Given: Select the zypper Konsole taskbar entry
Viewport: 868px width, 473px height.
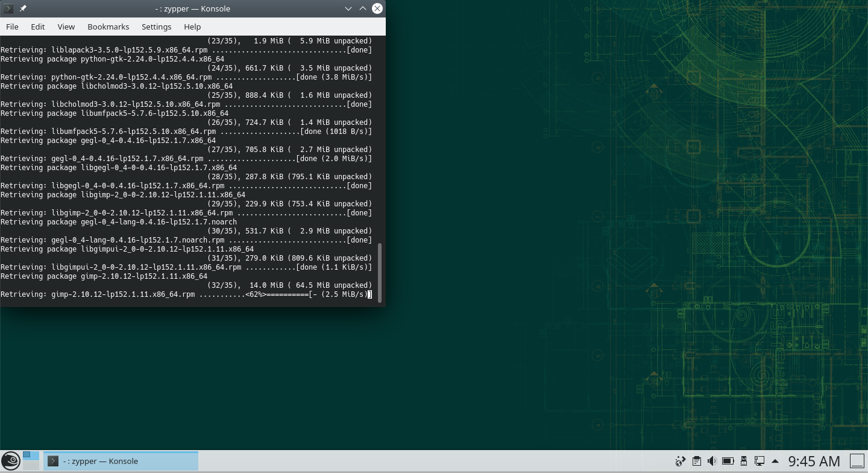Looking at the screenshot, I should [121, 462].
